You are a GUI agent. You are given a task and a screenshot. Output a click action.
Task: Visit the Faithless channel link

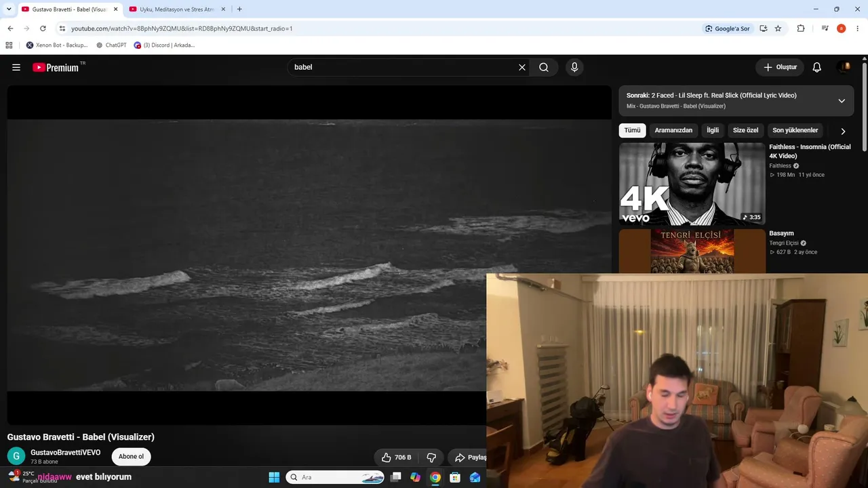(780, 166)
